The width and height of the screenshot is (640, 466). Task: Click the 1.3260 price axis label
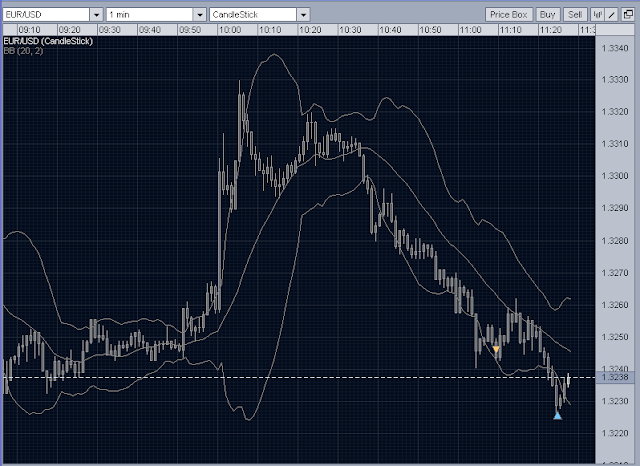pos(615,305)
